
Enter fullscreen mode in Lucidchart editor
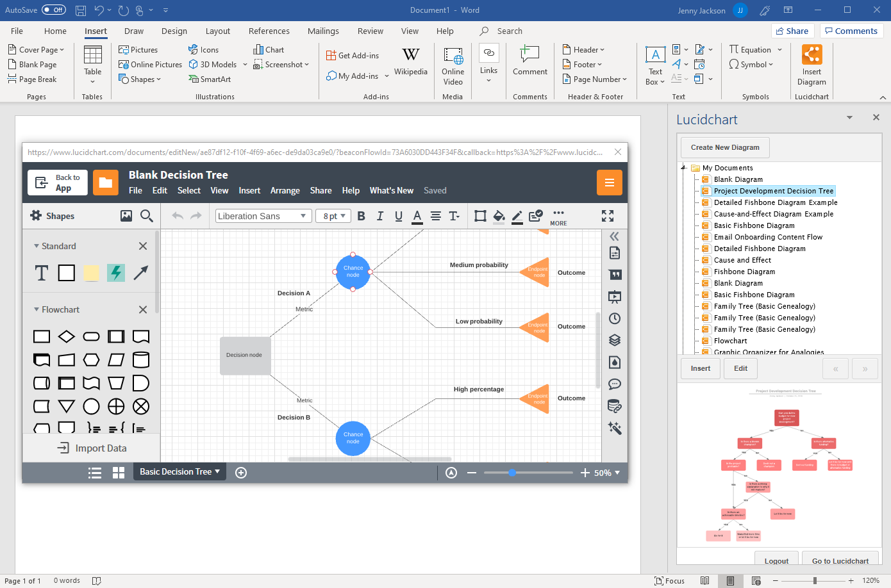pos(607,216)
